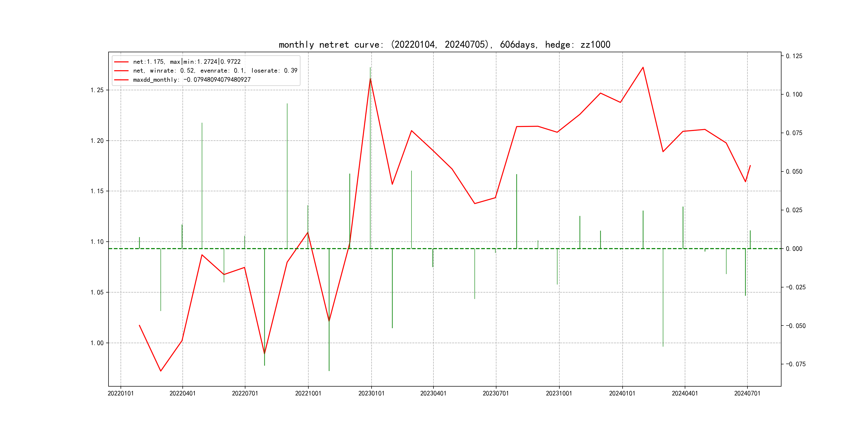
Task: Click left y-axis tick label 1.25
Action: pyautogui.click(x=97, y=90)
